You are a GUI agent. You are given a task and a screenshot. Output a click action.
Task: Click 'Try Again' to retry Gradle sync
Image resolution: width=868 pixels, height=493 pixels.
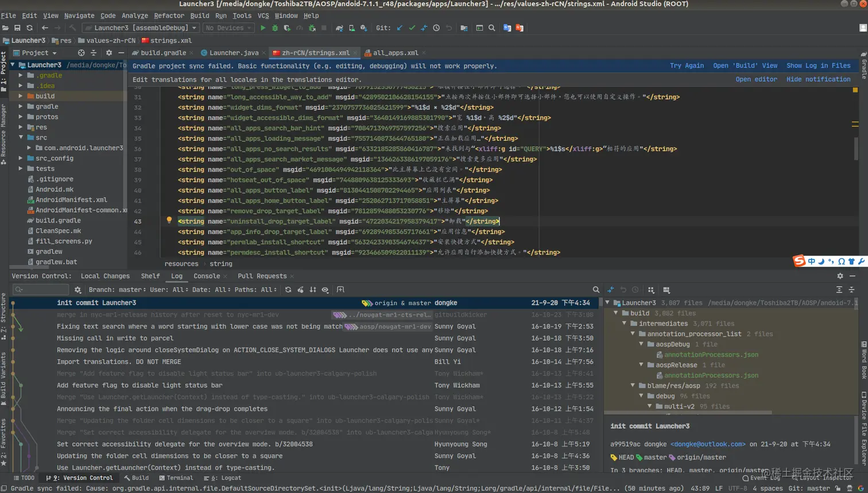pos(687,66)
